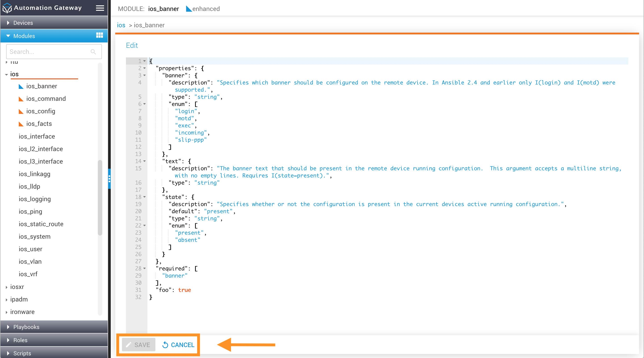Click the orange icon beside ios_config
This screenshot has width=644, height=358.
click(x=21, y=112)
